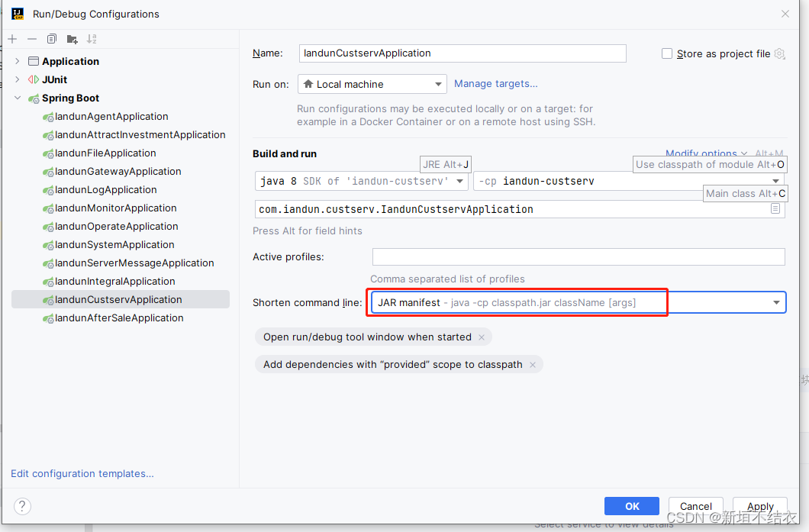Select IandunCustservApplication configuration
809x532 pixels.
tap(121, 300)
